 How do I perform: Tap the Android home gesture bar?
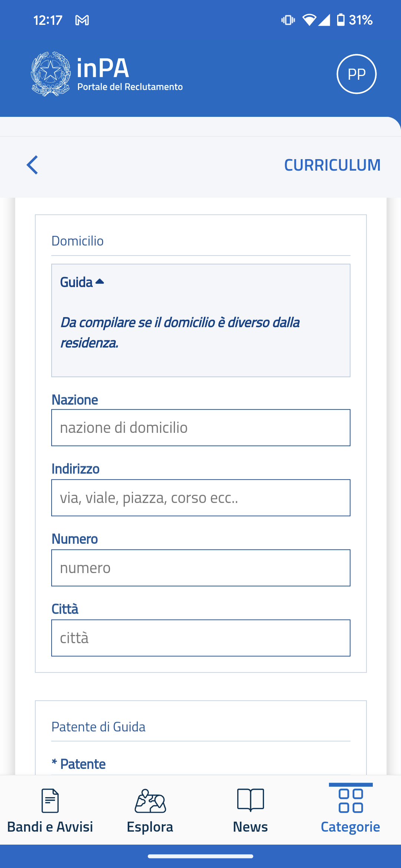coord(200,857)
